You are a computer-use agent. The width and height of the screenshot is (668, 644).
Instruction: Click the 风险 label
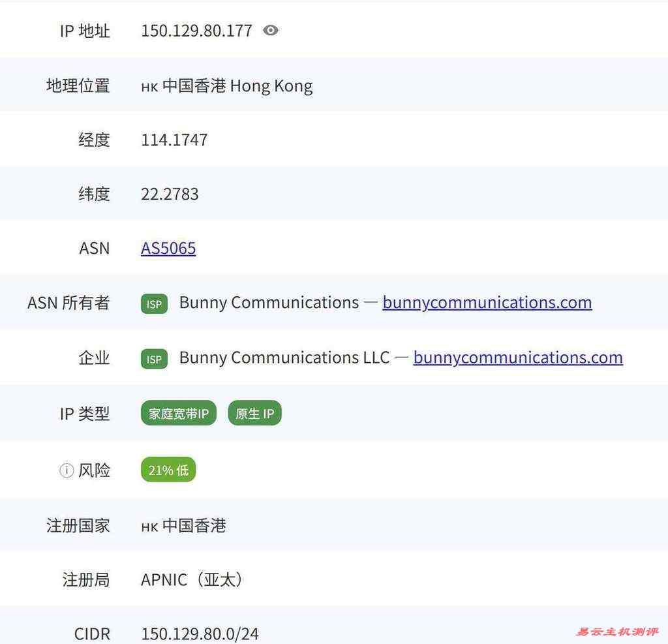[x=94, y=470]
